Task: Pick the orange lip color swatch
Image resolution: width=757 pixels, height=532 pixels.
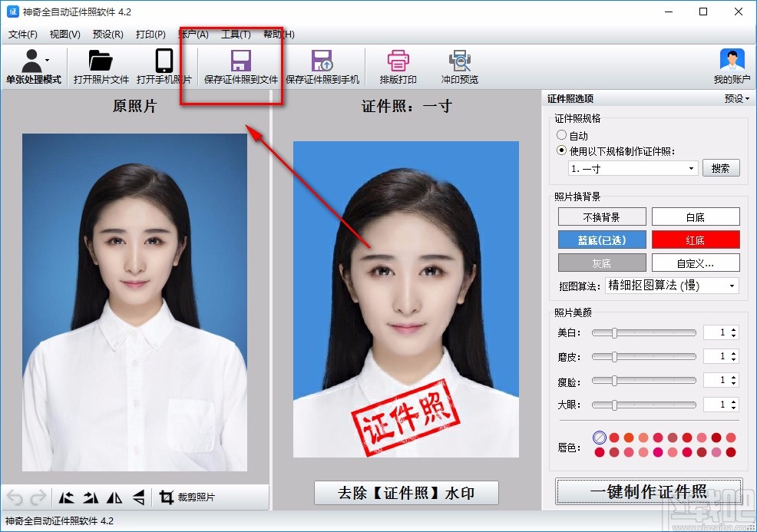Action: 629,438
